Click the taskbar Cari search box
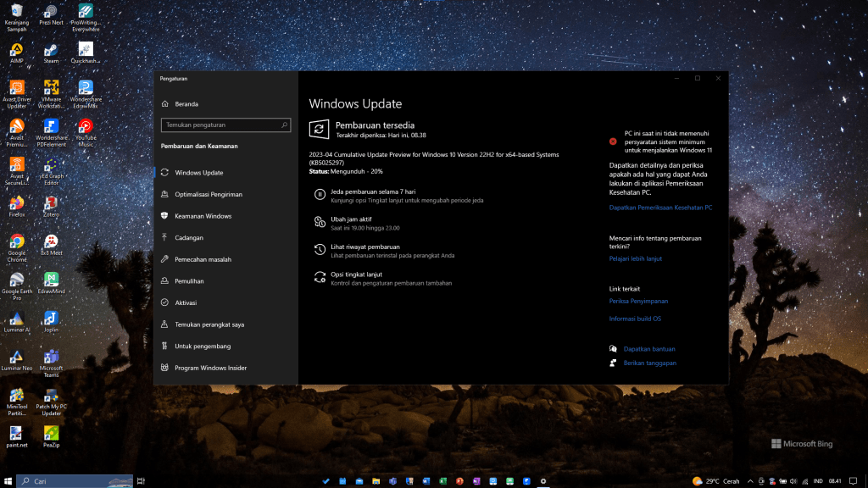The width and height of the screenshot is (868, 488). [75, 481]
